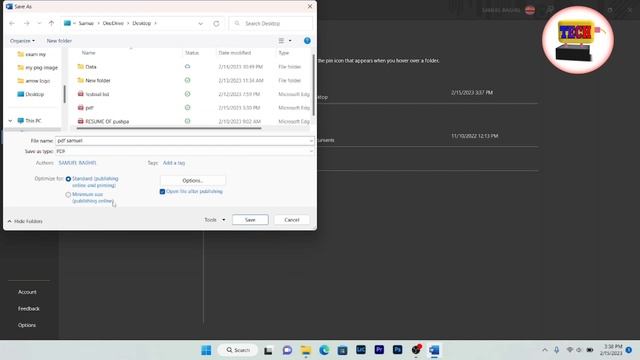Viewport: 640px width, 360px height.
Task: Click the Search Desktop box
Action: point(271,24)
